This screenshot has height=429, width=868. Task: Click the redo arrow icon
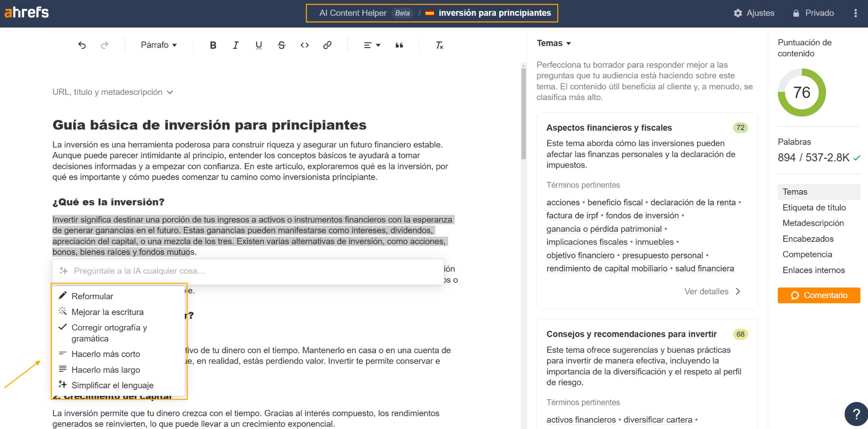[105, 45]
